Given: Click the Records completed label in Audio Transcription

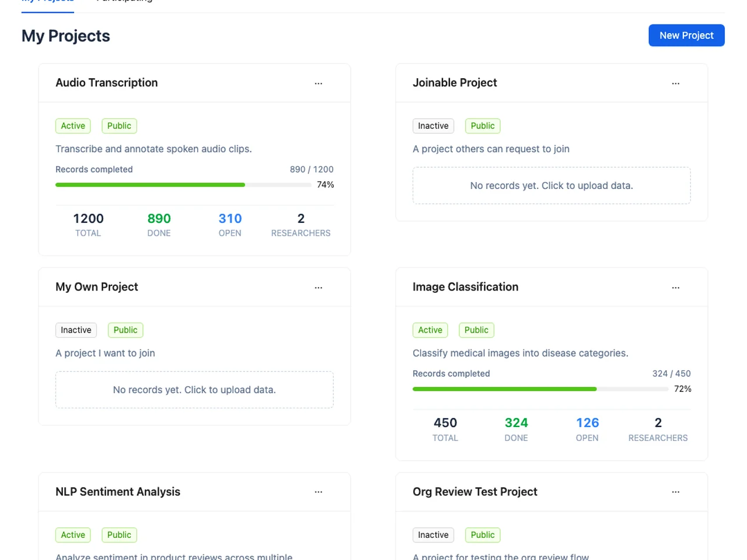Looking at the screenshot, I should tap(94, 170).
